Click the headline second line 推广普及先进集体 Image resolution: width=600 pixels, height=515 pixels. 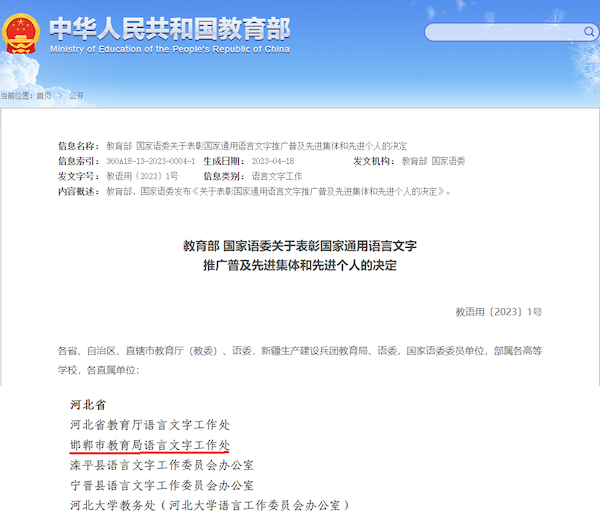tap(300, 265)
